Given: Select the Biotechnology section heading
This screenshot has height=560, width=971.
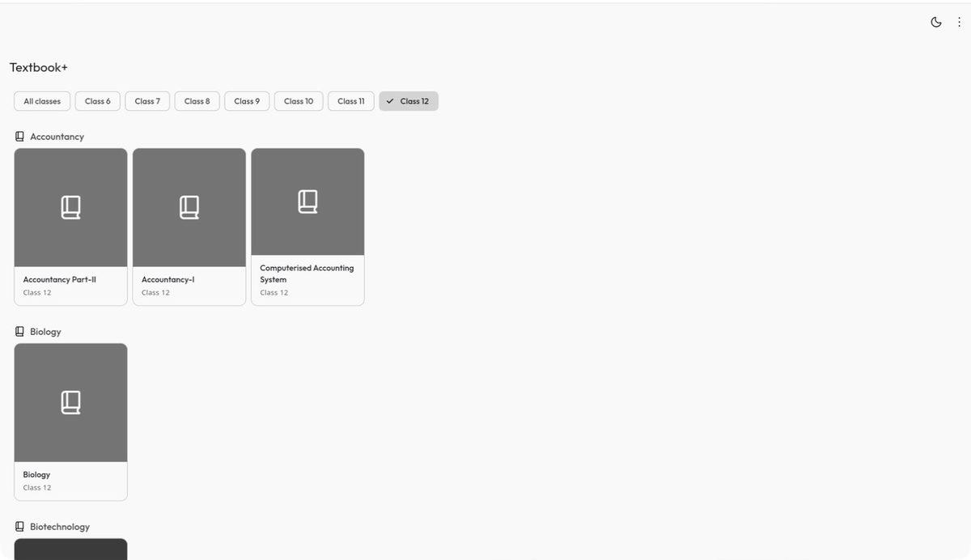Looking at the screenshot, I should [60, 527].
